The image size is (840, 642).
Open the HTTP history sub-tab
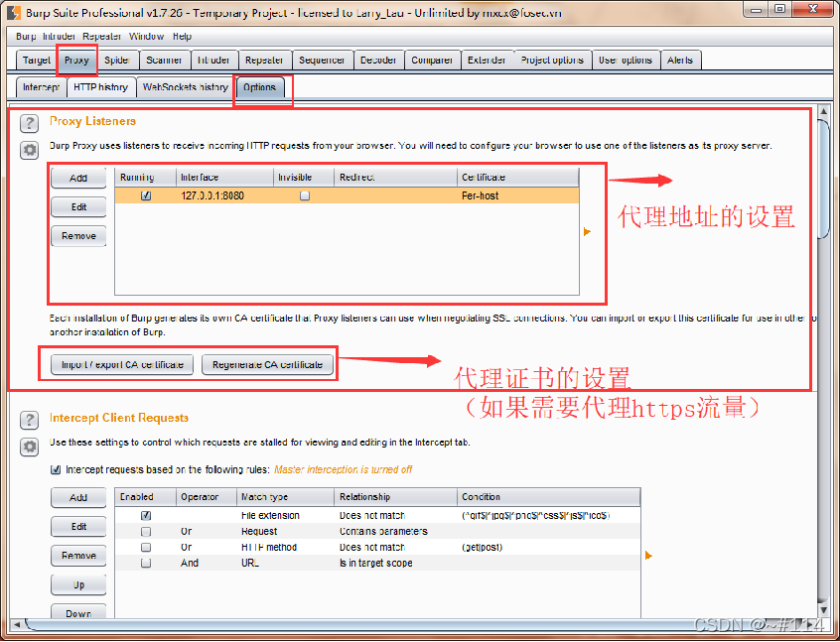pos(100,87)
